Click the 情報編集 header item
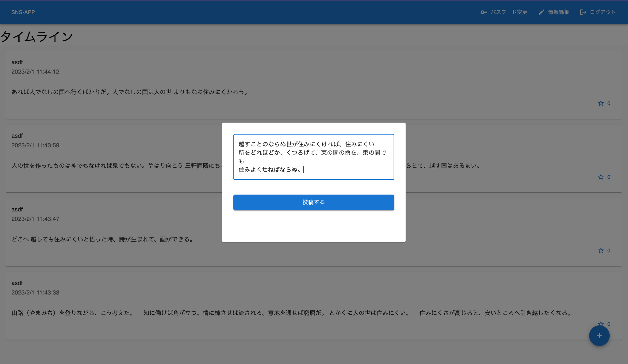The width and height of the screenshot is (628, 364). (x=558, y=12)
